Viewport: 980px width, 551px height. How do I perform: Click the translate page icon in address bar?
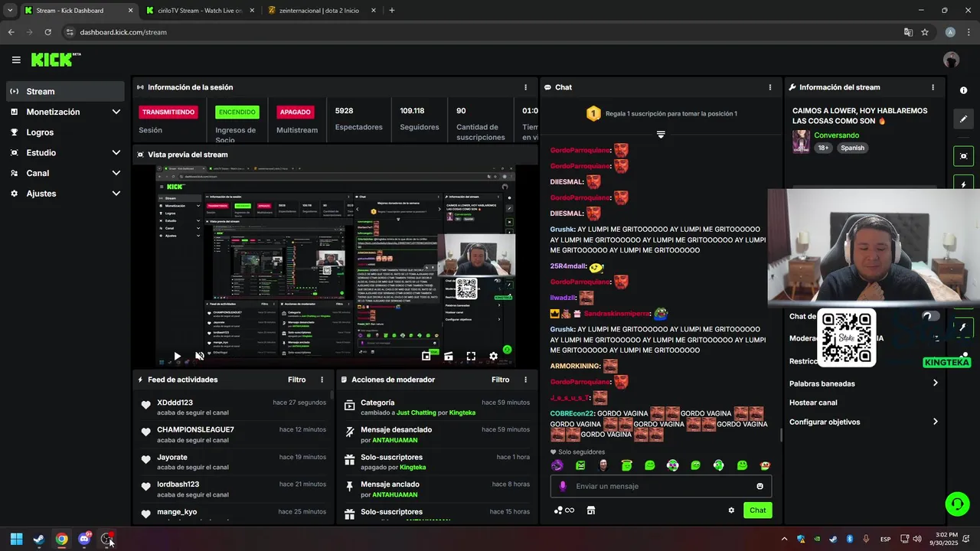pos(908,32)
